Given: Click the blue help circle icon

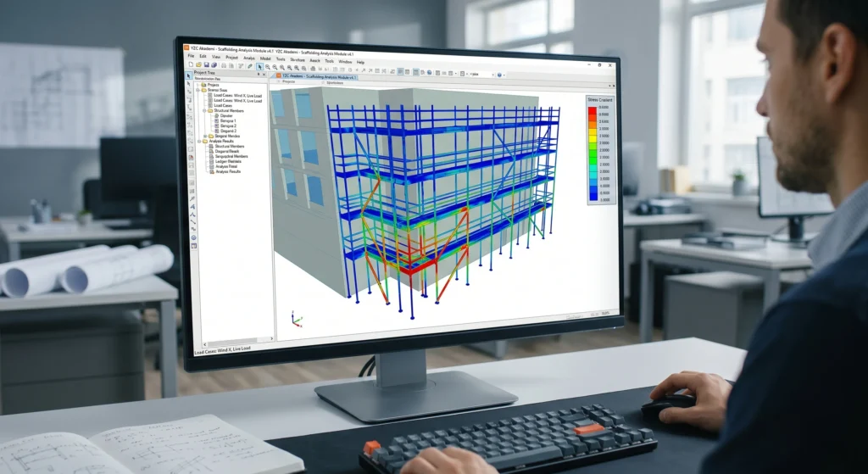Looking at the screenshot, I should point(499,75).
